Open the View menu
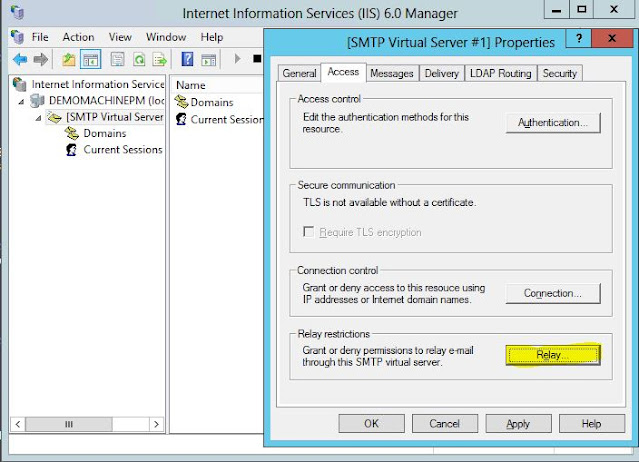Screen dimensions: 639x462 click(120, 37)
